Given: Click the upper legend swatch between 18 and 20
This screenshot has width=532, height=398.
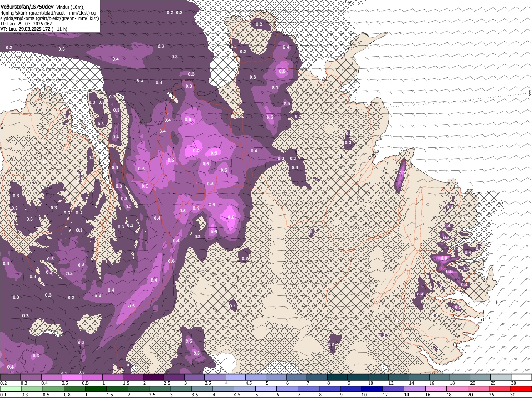Looking at the screenshot, I should [x=460, y=377].
